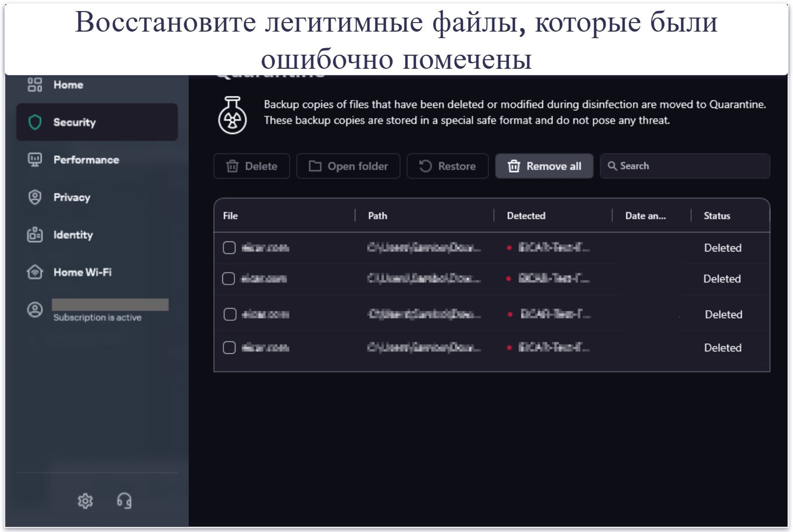Screen dimensions: 793x532
Task: Click the Home Wi-Fi house icon
Action: 35,272
